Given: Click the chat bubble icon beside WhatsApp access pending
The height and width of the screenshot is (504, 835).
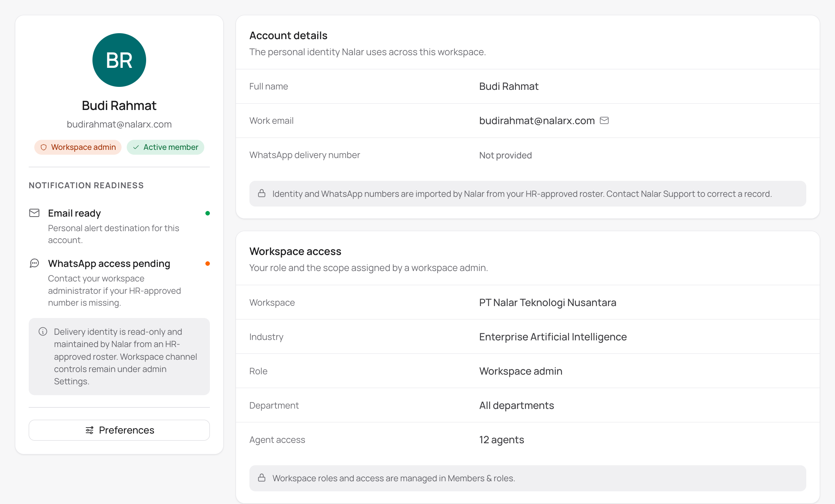Looking at the screenshot, I should [x=34, y=263].
